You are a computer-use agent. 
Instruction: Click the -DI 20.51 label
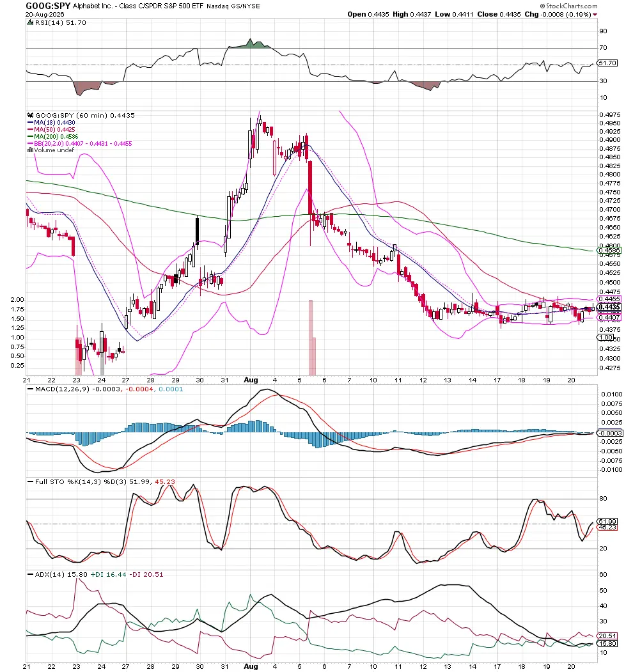[x=146, y=574]
